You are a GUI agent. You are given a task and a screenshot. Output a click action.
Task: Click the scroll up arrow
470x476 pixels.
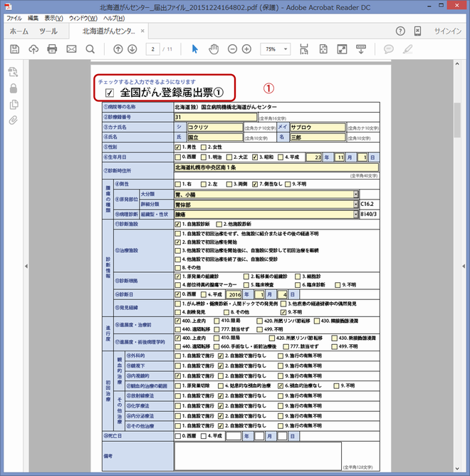click(457, 64)
